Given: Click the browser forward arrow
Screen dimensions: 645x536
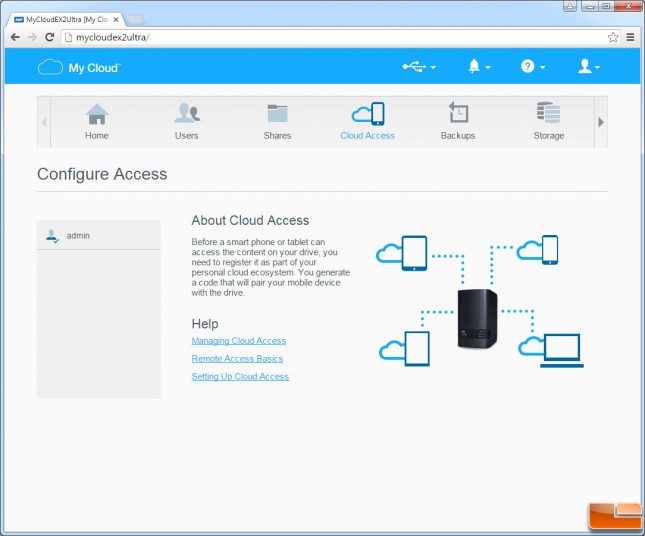Looking at the screenshot, I should (32, 37).
